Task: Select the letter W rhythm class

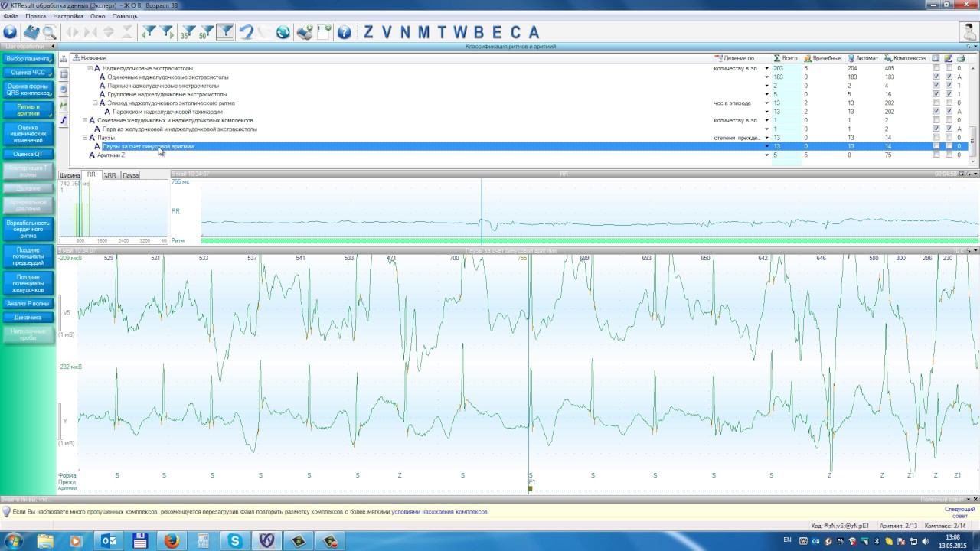Action: tap(460, 32)
